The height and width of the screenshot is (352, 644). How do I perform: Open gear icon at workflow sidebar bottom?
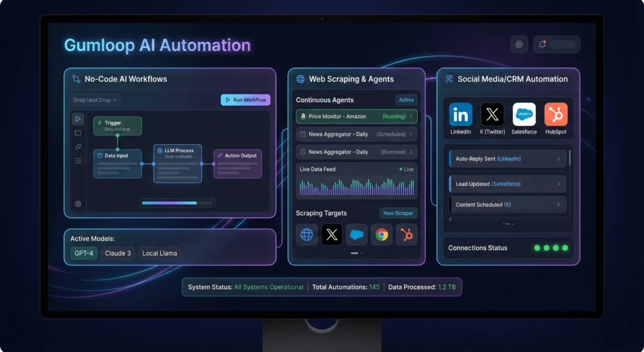tap(78, 203)
